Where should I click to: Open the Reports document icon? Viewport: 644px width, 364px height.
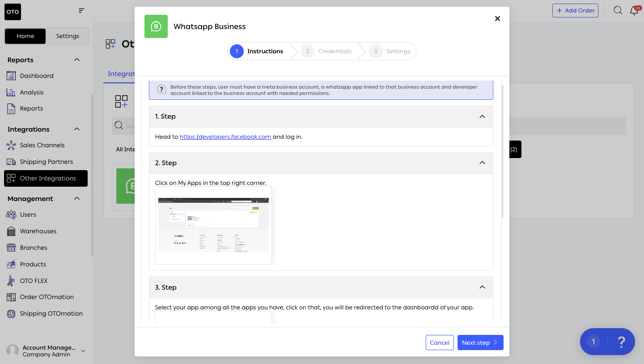click(x=11, y=108)
